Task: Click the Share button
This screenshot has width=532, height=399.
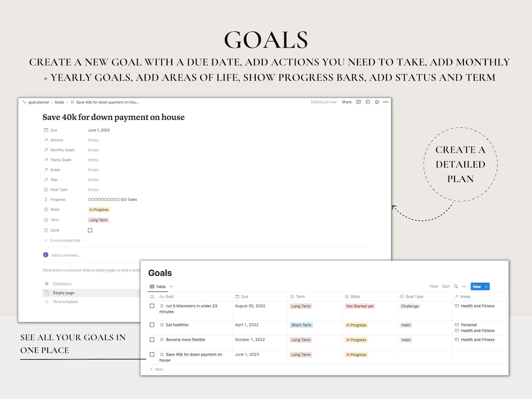Action: click(x=346, y=102)
